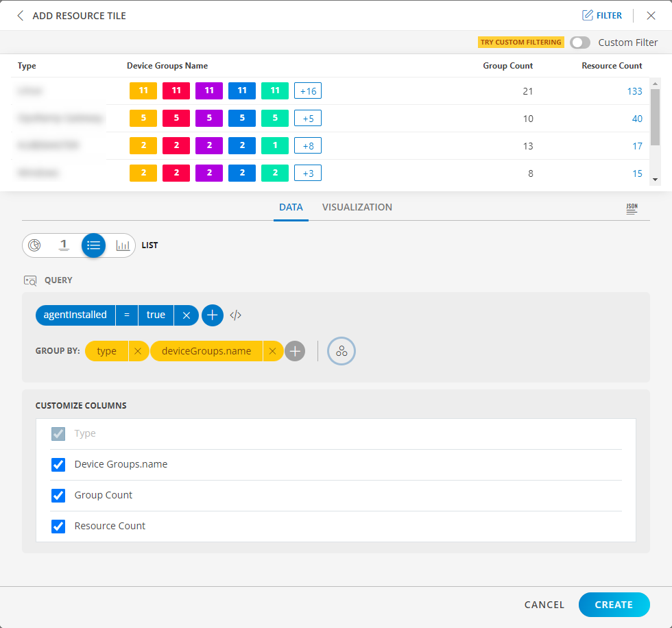Click the back arrow beside Add Resource Tile

(20, 15)
